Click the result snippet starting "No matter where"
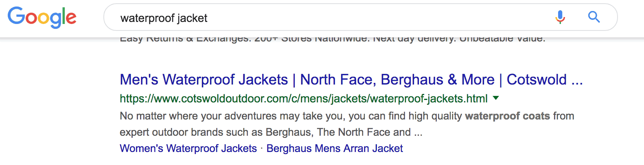 pos(285,116)
